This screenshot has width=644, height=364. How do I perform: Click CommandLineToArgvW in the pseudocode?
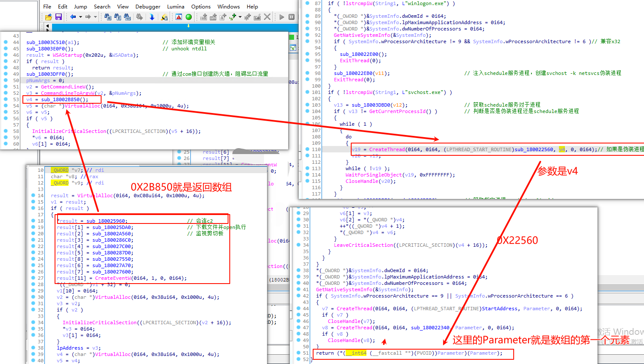click(x=68, y=93)
